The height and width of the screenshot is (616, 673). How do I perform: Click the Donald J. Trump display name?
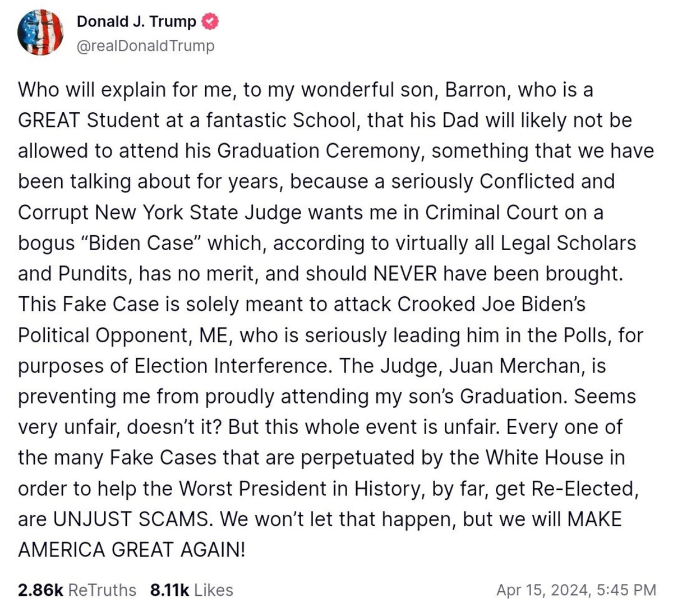(136, 22)
